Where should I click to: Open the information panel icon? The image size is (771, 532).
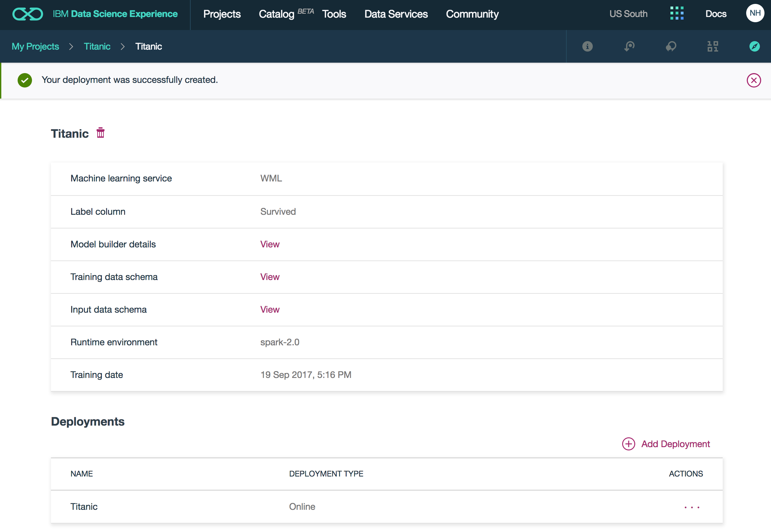coord(587,46)
